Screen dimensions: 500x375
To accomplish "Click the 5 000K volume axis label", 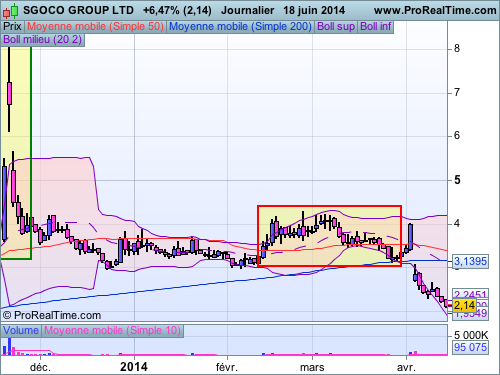I will [x=471, y=335].
